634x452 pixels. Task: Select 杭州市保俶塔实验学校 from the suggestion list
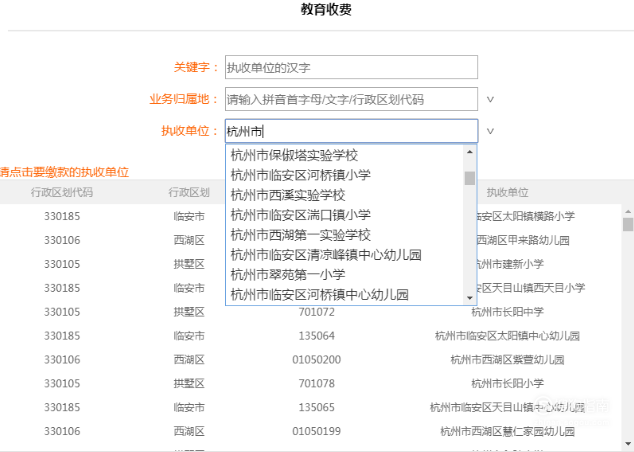tap(294, 155)
